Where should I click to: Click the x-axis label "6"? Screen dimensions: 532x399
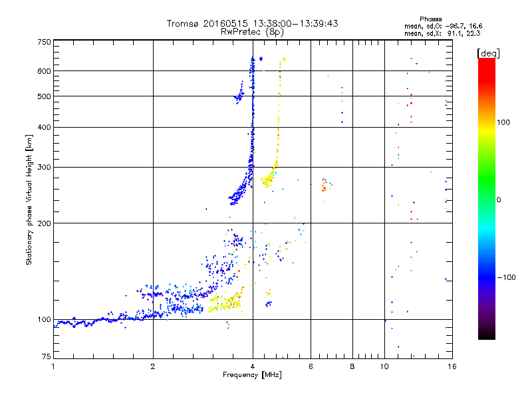coord(311,366)
